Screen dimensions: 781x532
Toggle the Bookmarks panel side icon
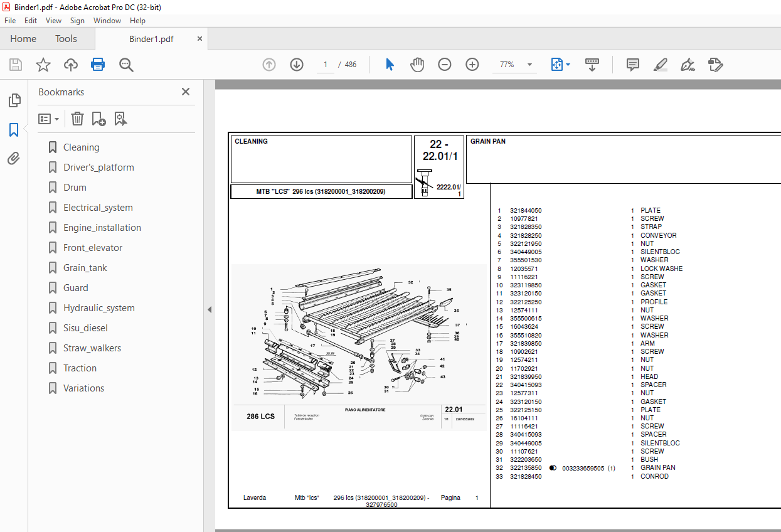(x=14, y=130)
